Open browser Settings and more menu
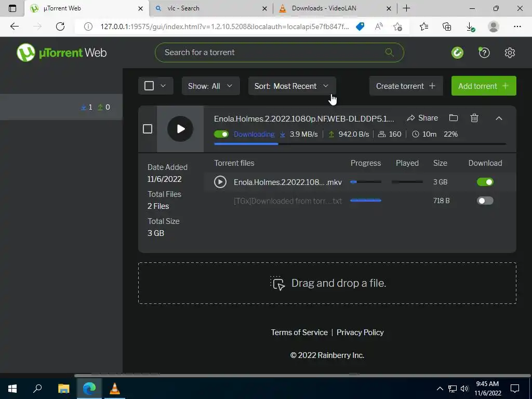 tap(517, 26)
